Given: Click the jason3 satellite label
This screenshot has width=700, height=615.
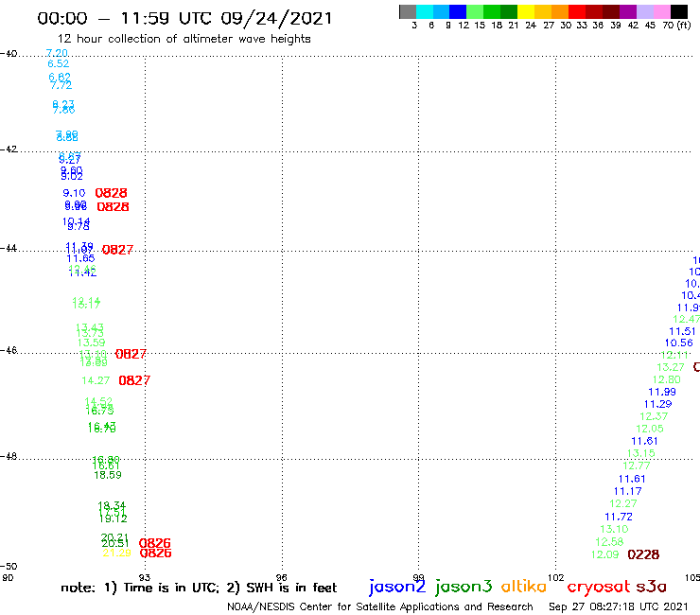Looking at the screenshot, I should (464, 587).
